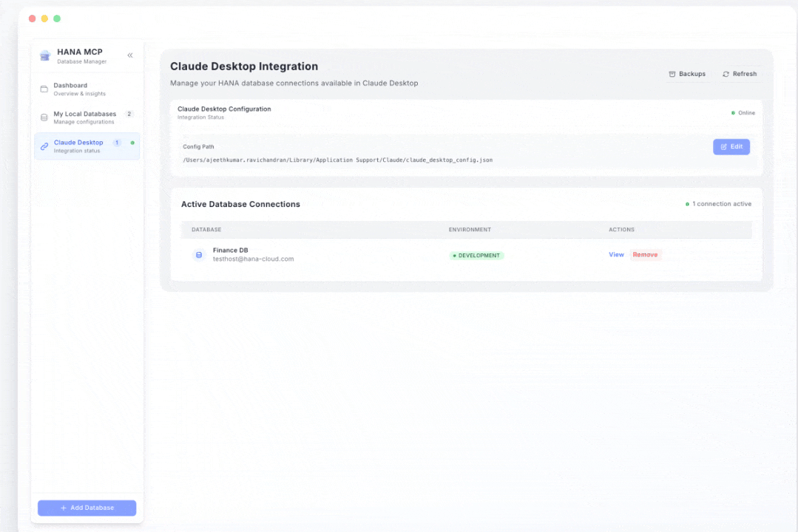Click the '1 connection active' indicator
The height and width of the screenshot is (532, 798).
(x=718, y=204)
